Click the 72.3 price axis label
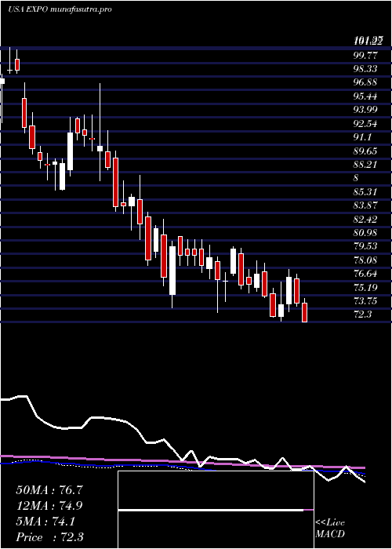Image resolution: width=392 pixels, height=549 pixels. 362,314
